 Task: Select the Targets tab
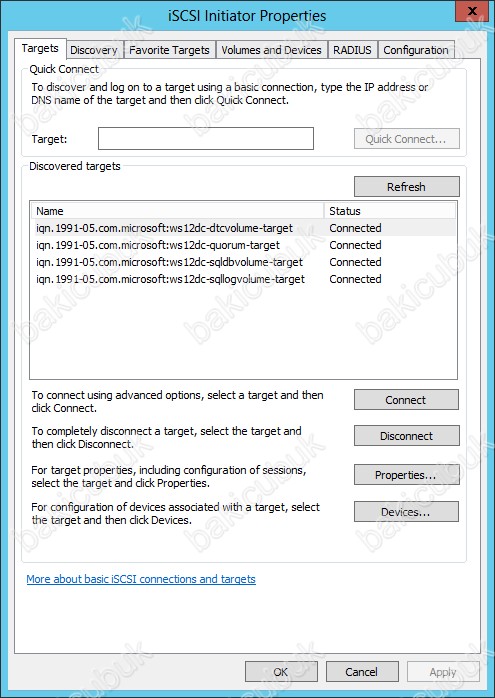40,49
